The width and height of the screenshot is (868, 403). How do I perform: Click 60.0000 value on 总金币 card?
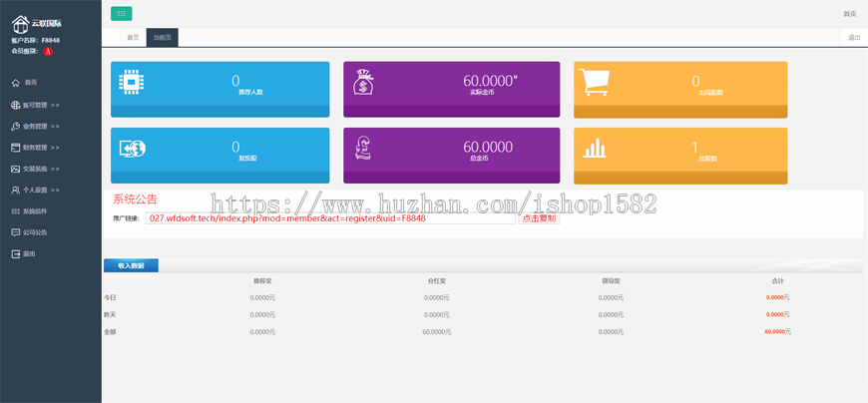coord(488,148)
